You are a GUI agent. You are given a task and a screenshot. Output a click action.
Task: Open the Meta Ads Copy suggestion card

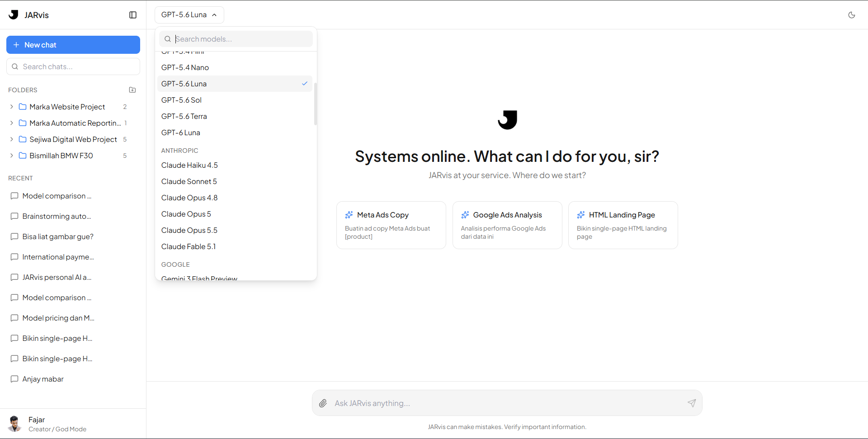click(391, 225)
